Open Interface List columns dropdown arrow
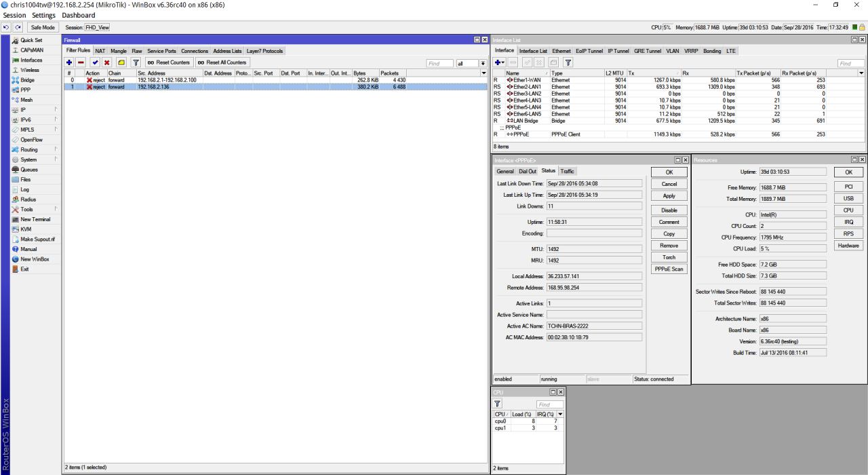The width and height of the screenshot is (868, 475). 862,73
